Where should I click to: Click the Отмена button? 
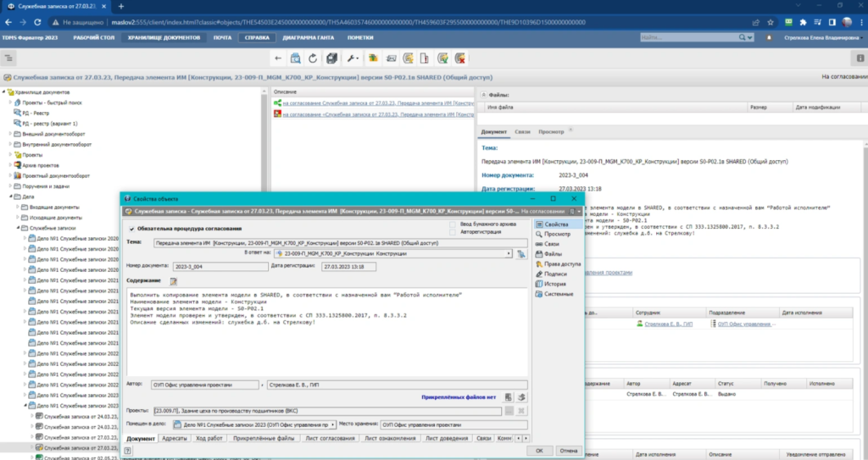(x=568, y=451)
